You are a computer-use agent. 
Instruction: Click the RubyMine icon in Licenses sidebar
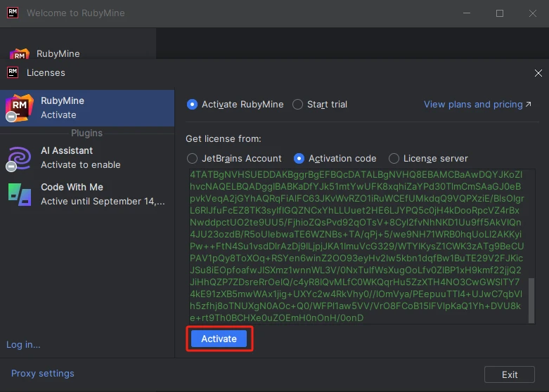[19, 107]
